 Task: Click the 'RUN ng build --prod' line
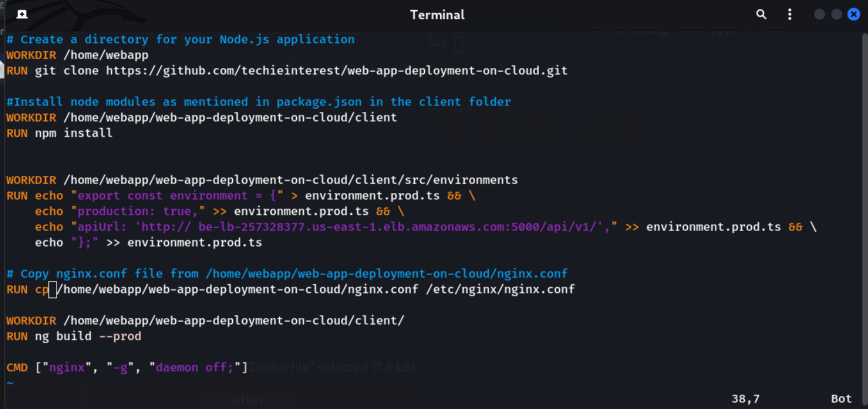[74, 336]
